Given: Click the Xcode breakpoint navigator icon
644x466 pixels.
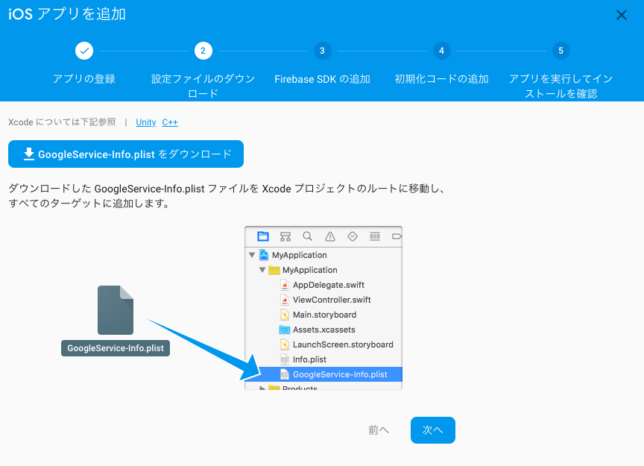Looking at the screenshot, I should pos(396,236).
